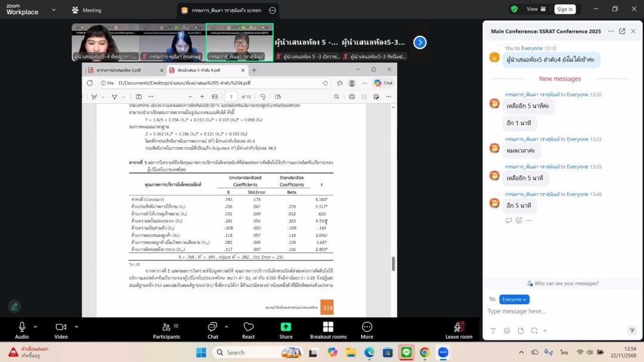Open the Breakout rooms panel
This screenshot has width=644, height=362.
(x=328, y=330)
